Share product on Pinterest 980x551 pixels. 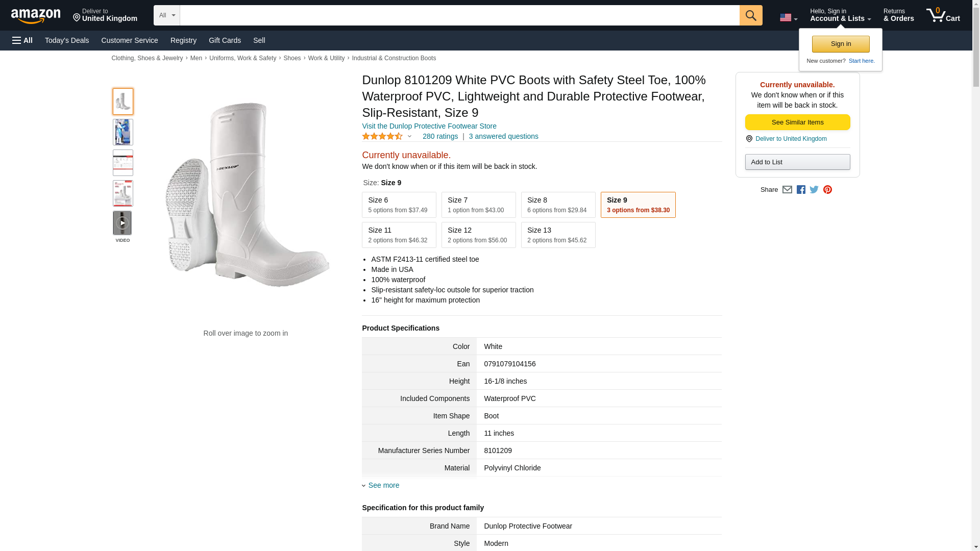827,190
